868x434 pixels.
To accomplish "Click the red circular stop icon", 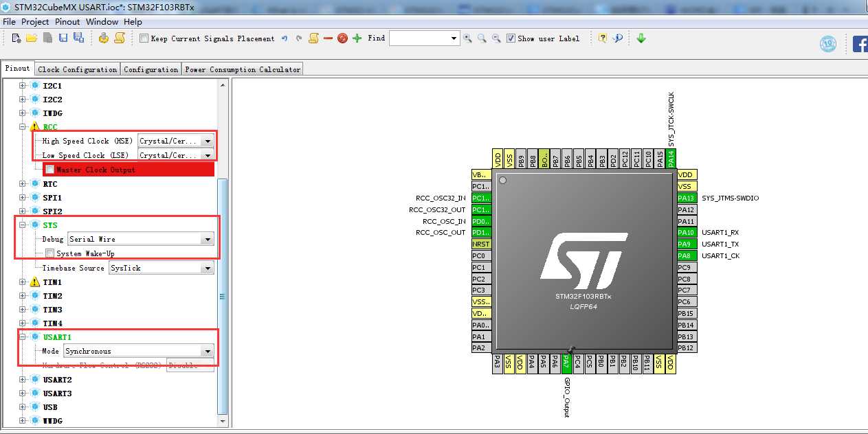I will [x=342, y=38].
